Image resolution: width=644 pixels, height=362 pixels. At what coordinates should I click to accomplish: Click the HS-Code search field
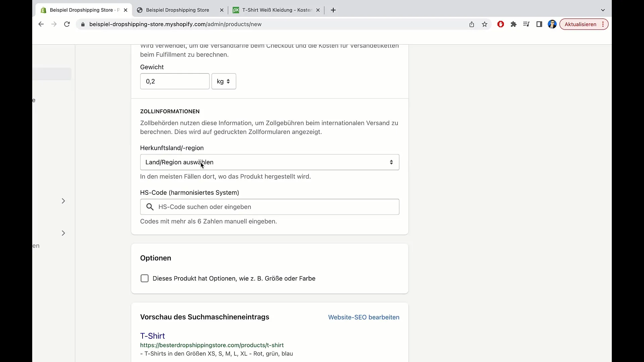click(x=270, y=207)
